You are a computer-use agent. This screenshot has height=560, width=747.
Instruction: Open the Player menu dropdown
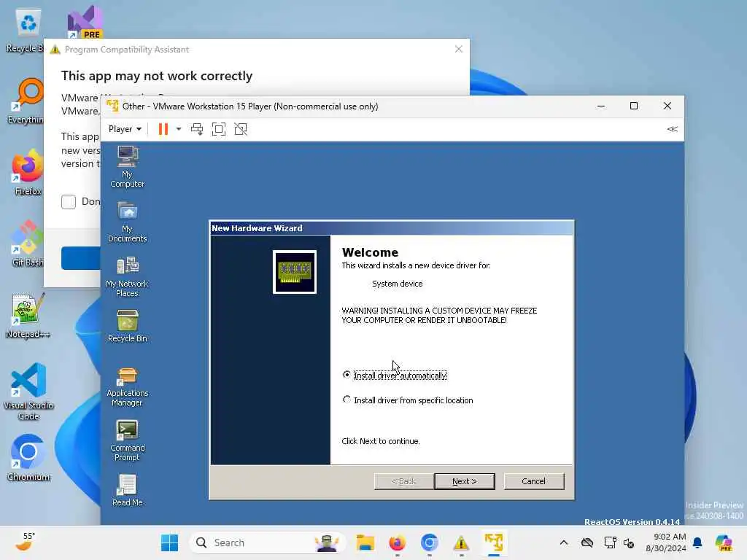[125, 129]
